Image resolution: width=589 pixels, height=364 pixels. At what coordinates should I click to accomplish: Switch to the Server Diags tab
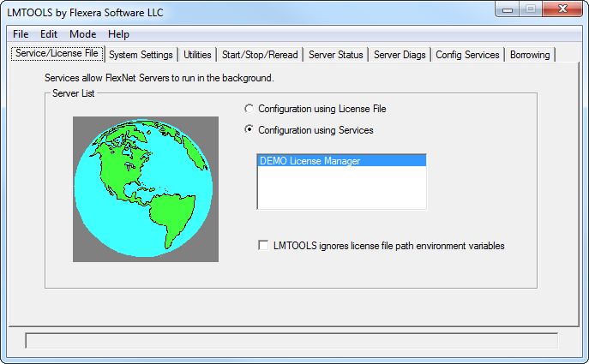[x=399, y=55]
